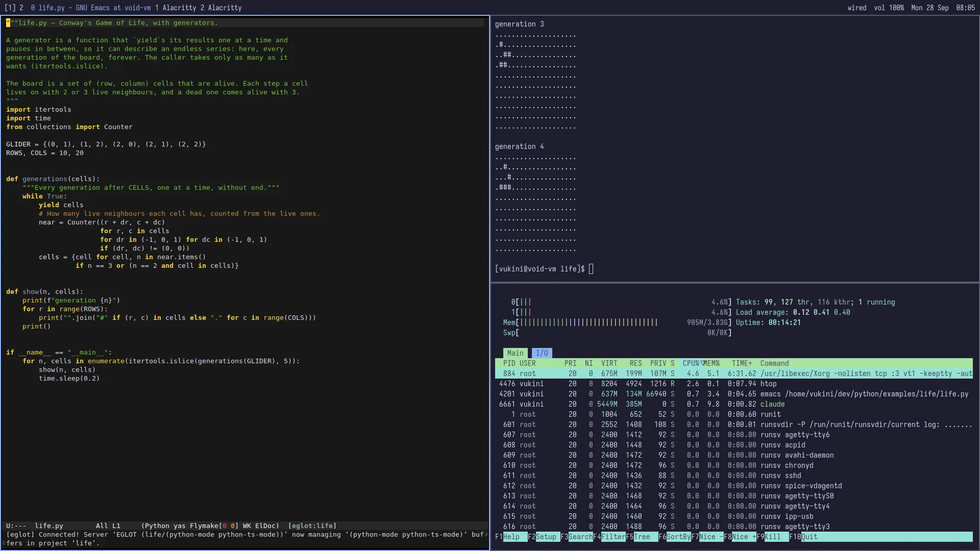Image resolution: width=980 pixels, height=551 pixels.
Task: Sort by the MEM% column header
Action: point(712,363)
